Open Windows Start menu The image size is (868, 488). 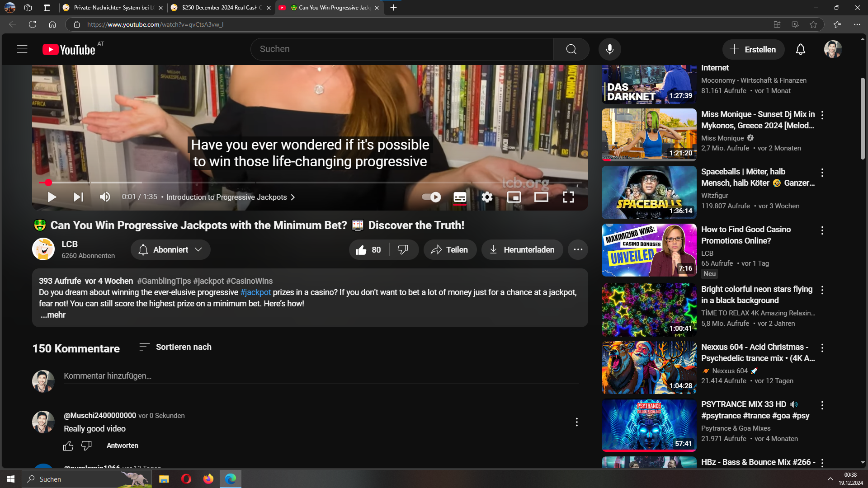(x=11, y=479)
